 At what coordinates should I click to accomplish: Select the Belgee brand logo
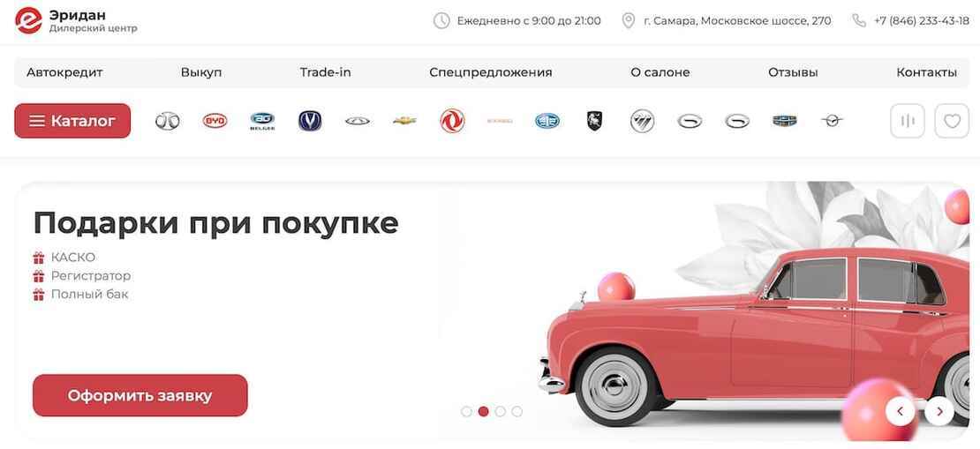point(262,121)
